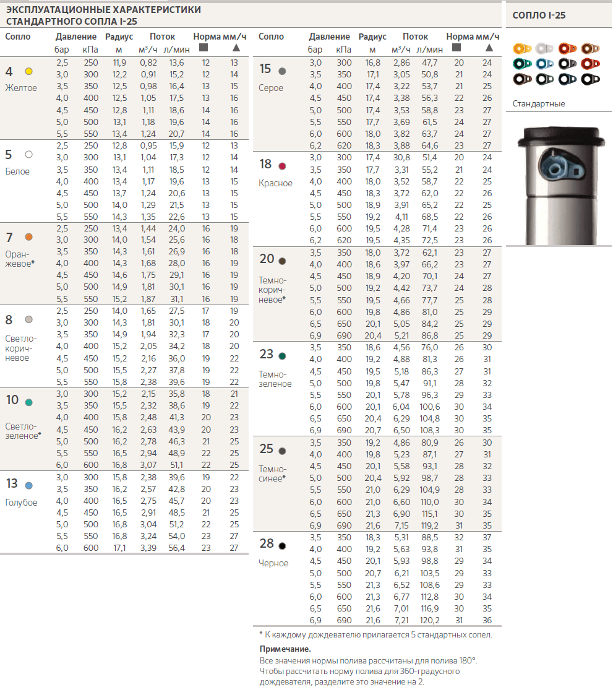The width and height of the screenshot is (613, 700).
Task: Click the orange dot beside nozzle 7
Action: click(x=28, y=237)
